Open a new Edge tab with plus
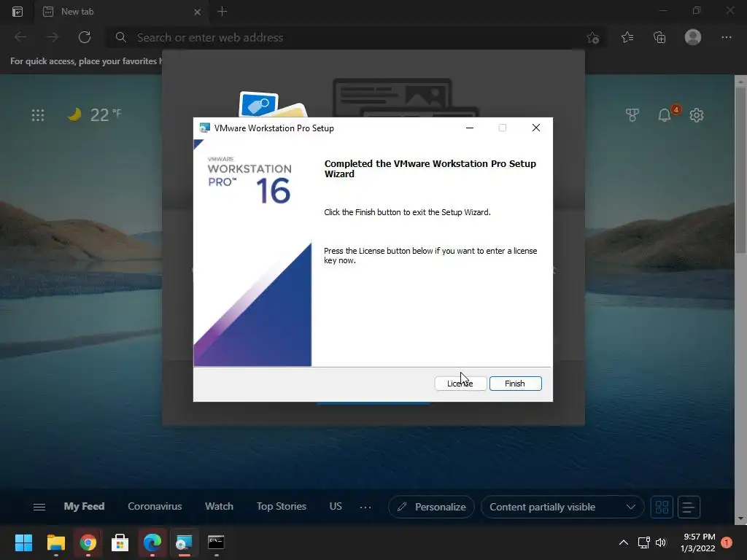The height and width of the screenshot is (560, 747). tap(222, 12)
